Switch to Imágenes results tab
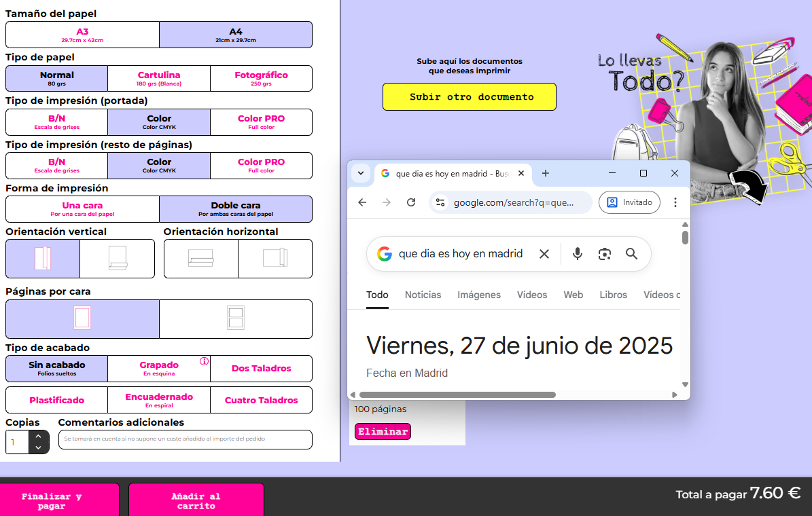This screenshot has height=516, width=812. pos(478,295)
